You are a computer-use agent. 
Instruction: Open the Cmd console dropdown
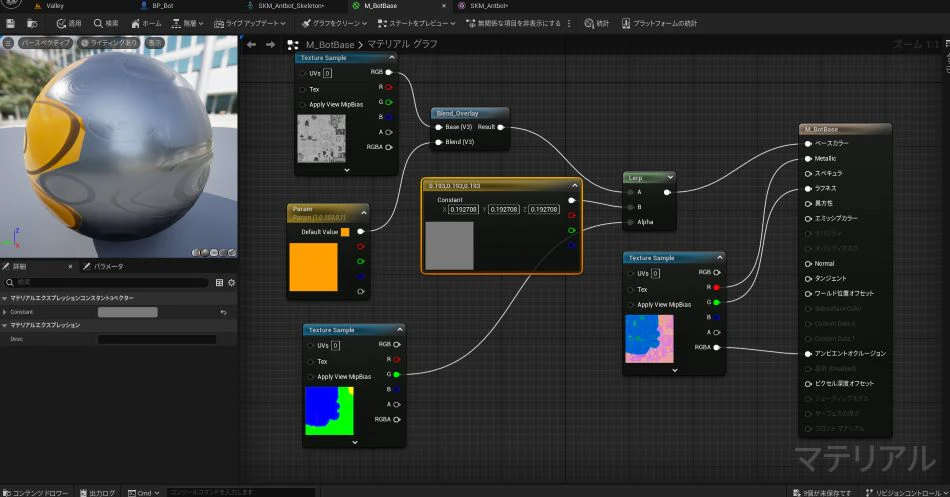tap(144, 492)
